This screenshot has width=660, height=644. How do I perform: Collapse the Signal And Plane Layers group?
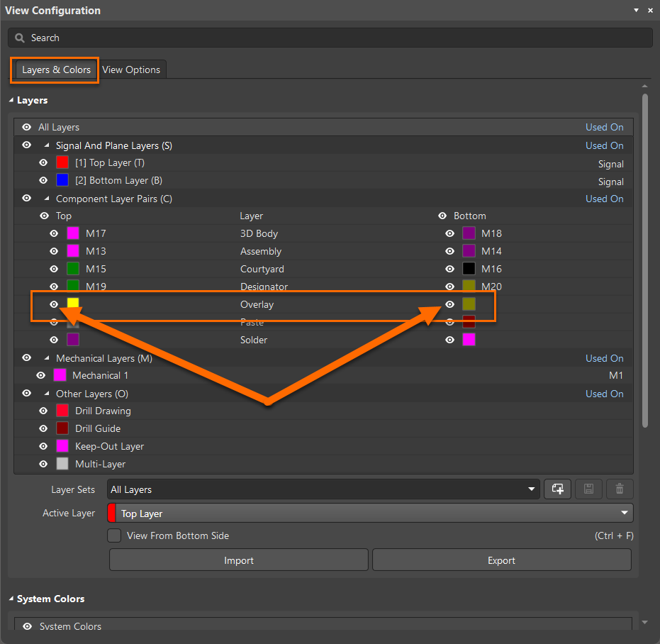[x=47, y=145]
